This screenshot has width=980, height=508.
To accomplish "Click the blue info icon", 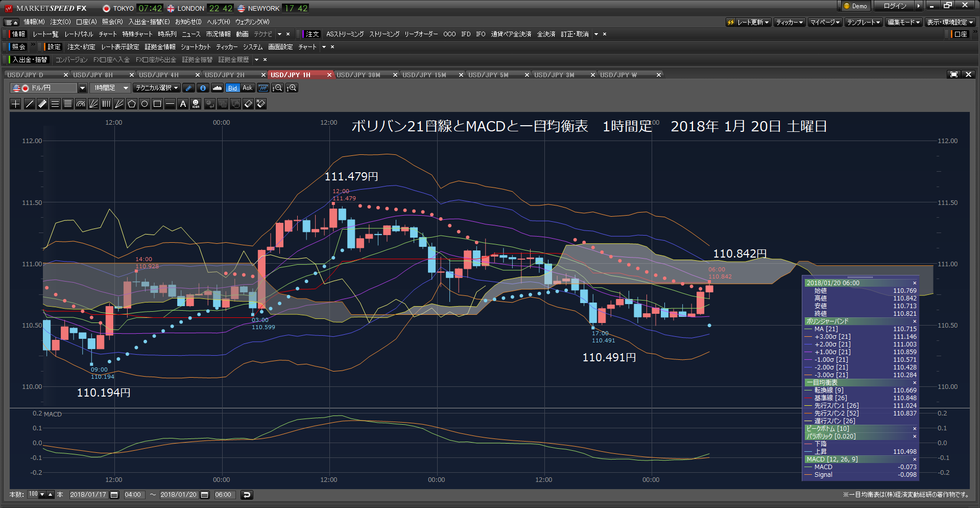I will [203, 88].
